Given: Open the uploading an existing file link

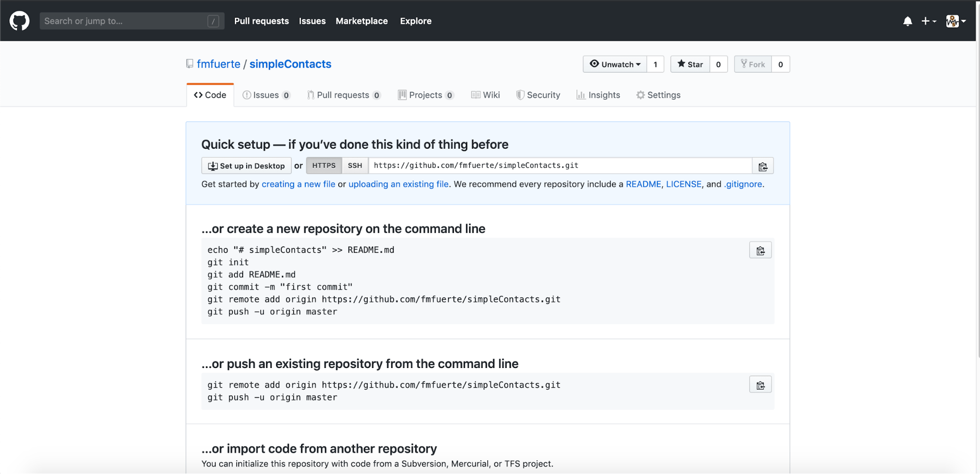Looking at the screenshot, I should coord(398,184).
